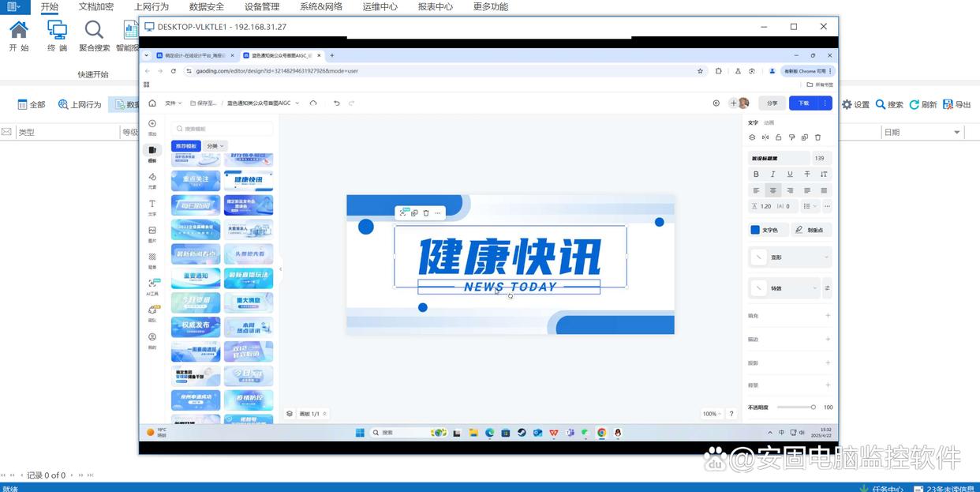The height and width of the screenshot is (492, 980).
Task: Open more options in floating toolbar
Action: pyautogui.click(x=438, y=212)
